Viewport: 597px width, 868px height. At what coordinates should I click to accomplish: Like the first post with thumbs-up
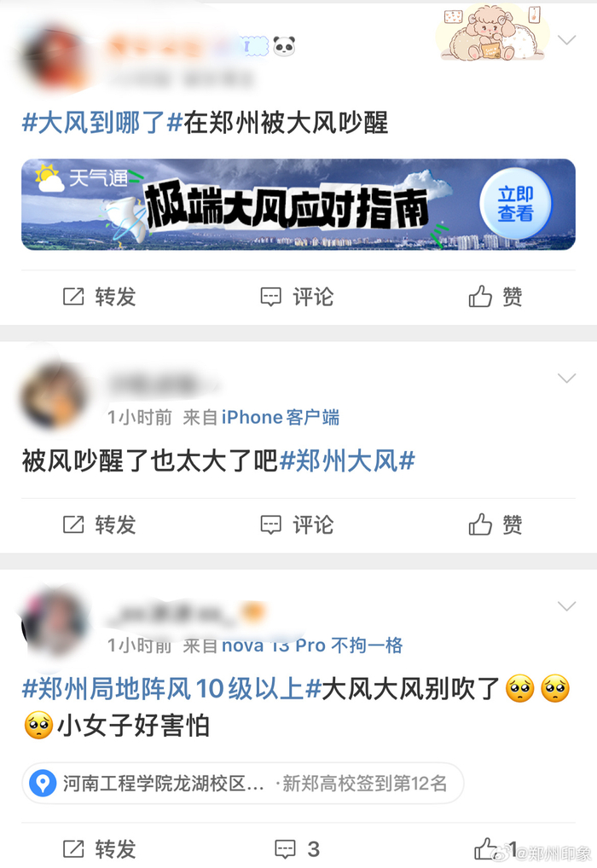496,297
